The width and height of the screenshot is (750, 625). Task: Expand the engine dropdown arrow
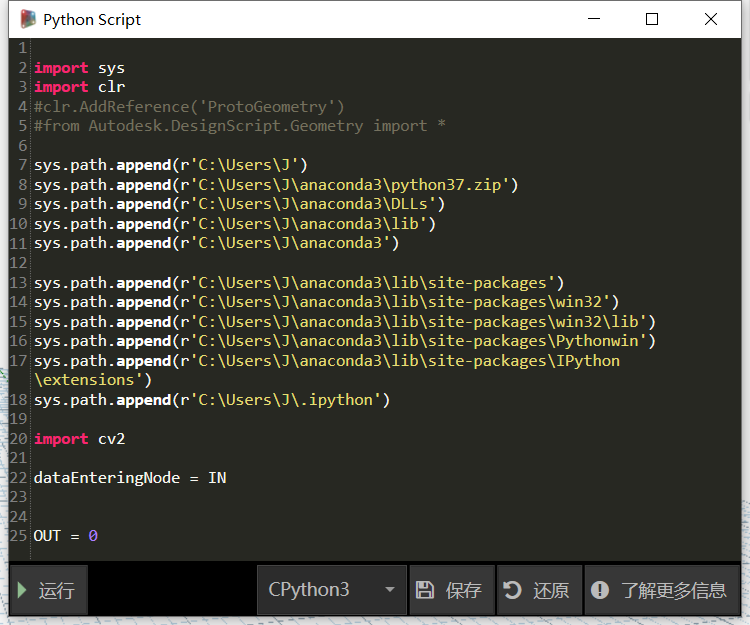coord(390,590)
